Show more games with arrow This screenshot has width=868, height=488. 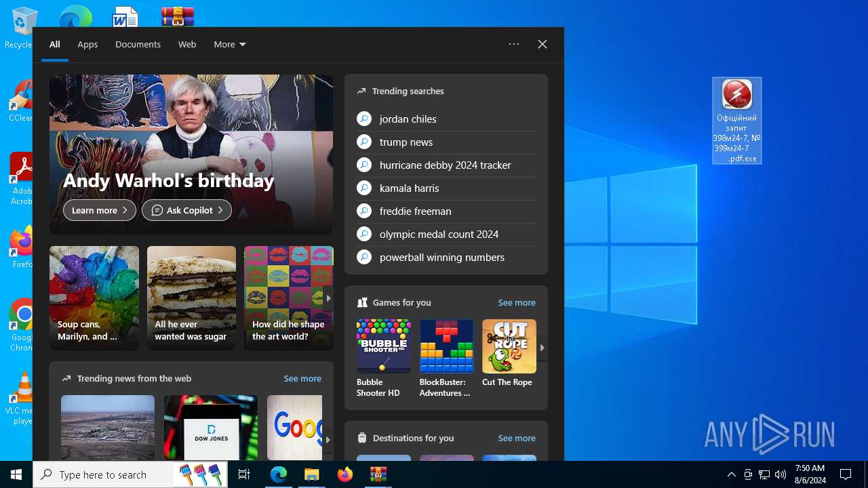pos(542,347)
